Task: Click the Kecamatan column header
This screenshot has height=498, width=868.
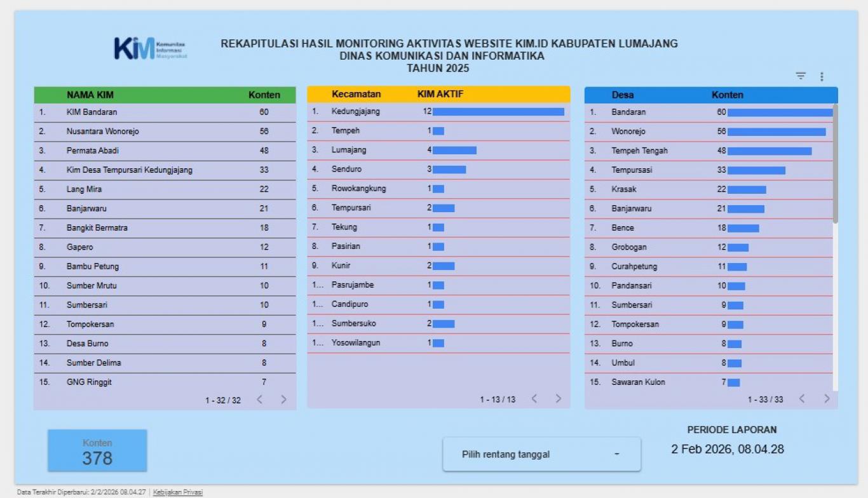Action: [356, 94]
